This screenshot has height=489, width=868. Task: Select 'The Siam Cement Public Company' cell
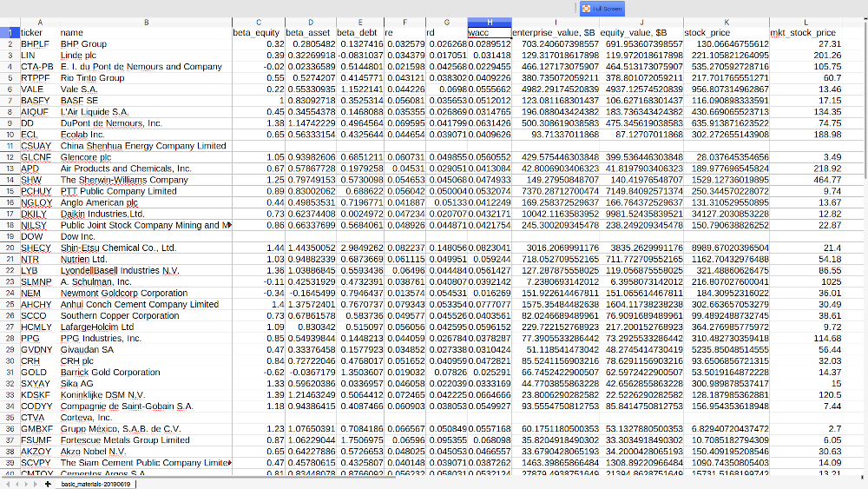(146, 462)
